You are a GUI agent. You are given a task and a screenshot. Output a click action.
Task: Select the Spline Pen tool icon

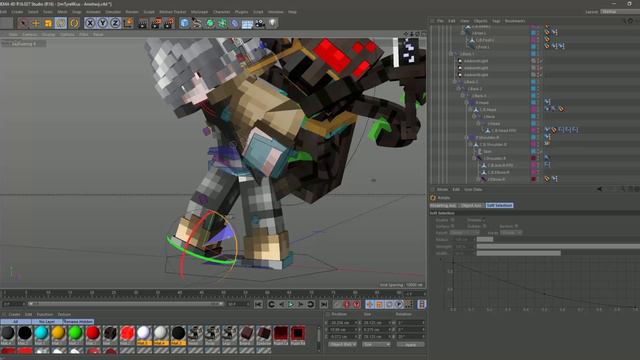tap(197, 23)
